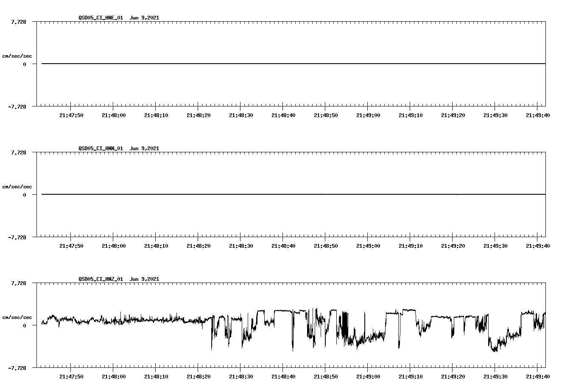Viewport: 576px width, 392px height.
Task: Click the 21:47:50 time label under HNE plot
Action: [x=71, y=115]
